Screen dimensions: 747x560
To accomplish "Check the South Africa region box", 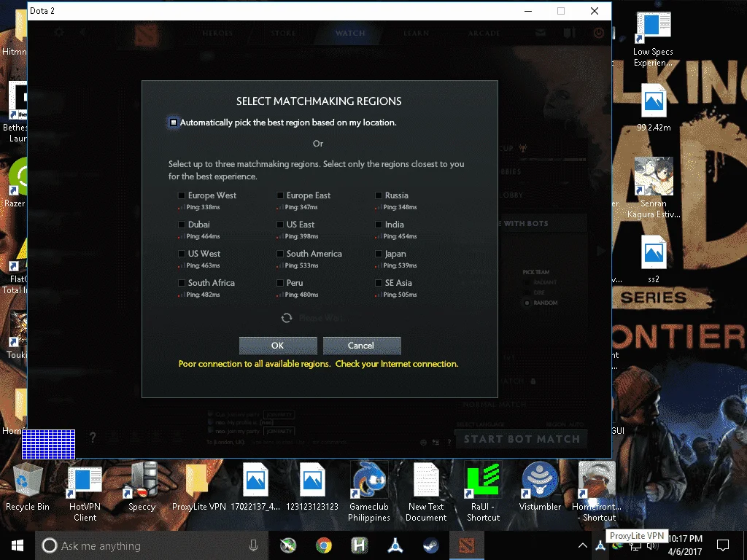I will [182, 283].
